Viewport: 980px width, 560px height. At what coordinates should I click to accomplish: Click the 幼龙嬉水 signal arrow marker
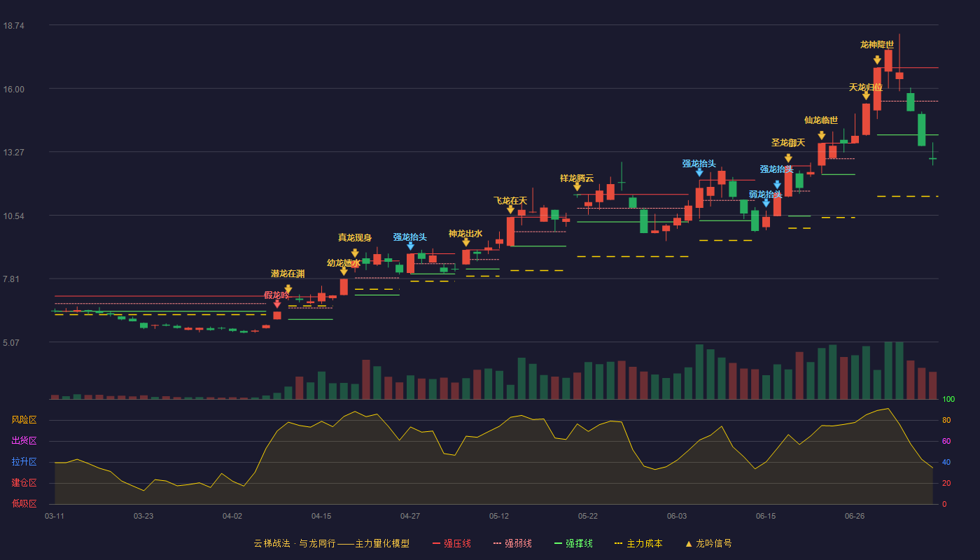344,271
